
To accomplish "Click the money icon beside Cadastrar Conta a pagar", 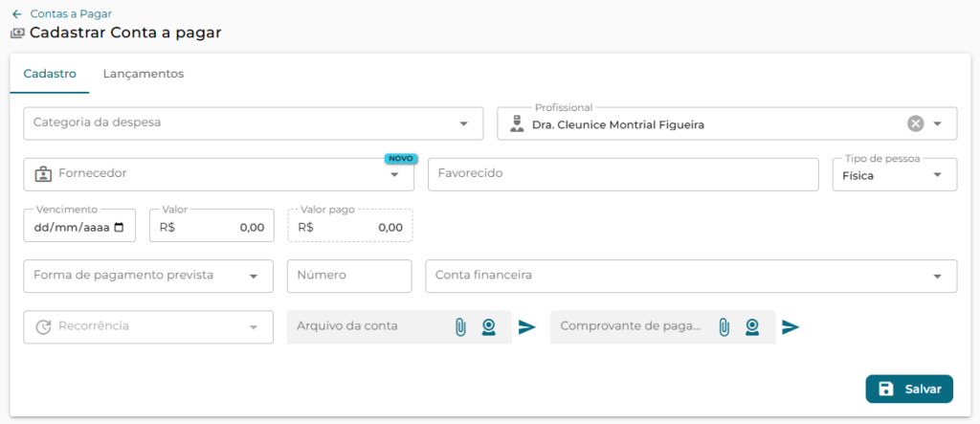I will pos(17,33).
